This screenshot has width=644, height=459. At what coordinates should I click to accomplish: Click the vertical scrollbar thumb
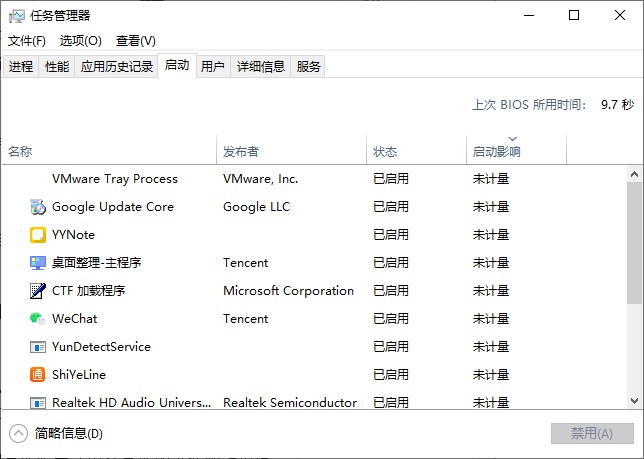[x=634, y=243]
